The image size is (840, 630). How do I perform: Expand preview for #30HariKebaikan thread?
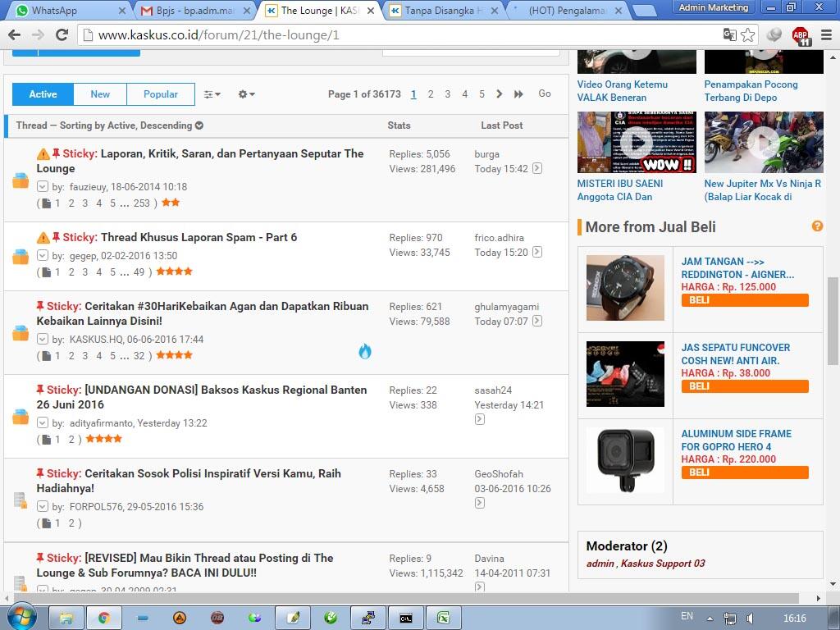pos(43,339)
